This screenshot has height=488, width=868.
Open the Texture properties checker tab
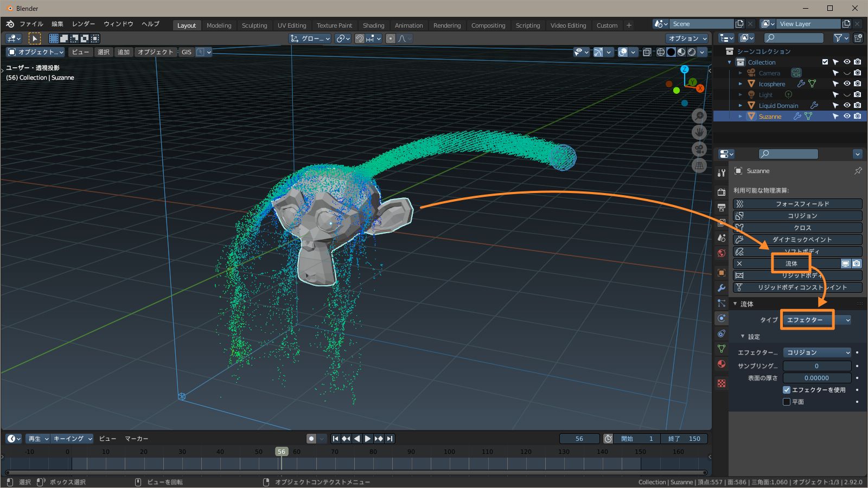click(x=721, y=383)
